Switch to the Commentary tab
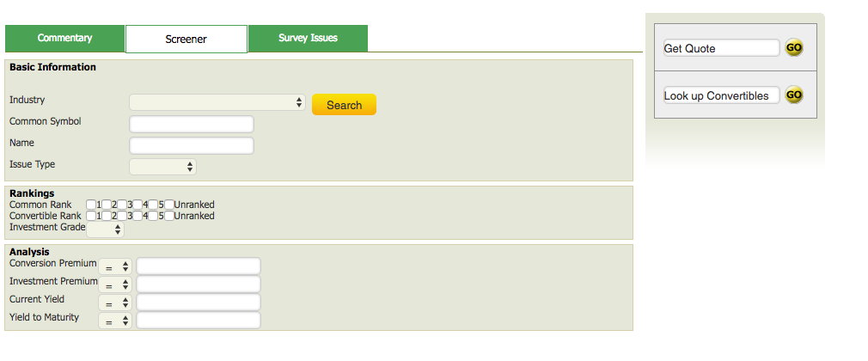The width and height of the screenshot is (868, 361). tap(64, 38)
